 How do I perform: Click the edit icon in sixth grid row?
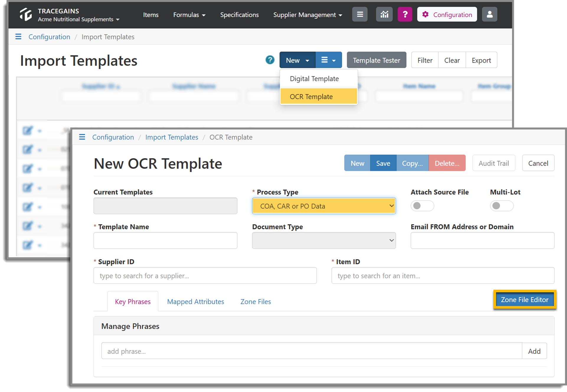point(27,226)
